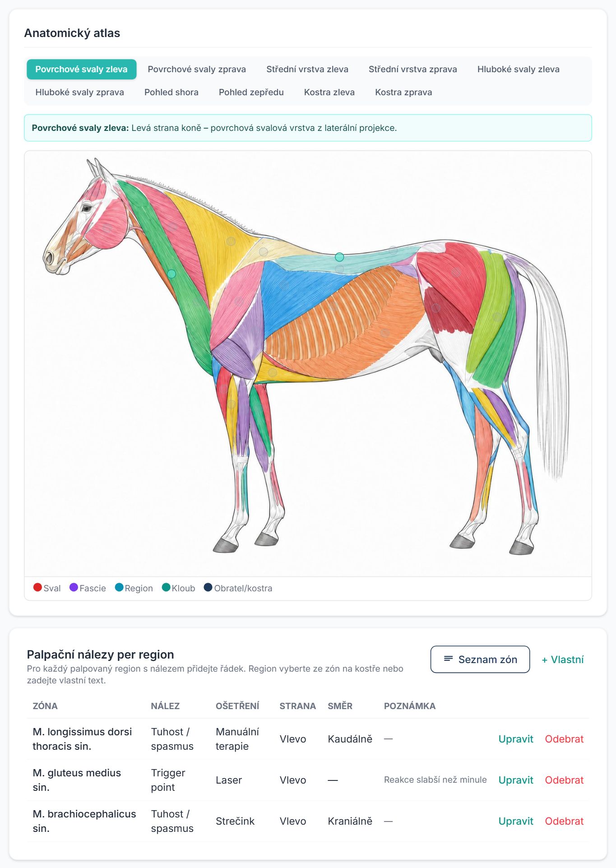Switch to Kostra zprava tab
Screen dimensions: 616x868
coord(403,92)
